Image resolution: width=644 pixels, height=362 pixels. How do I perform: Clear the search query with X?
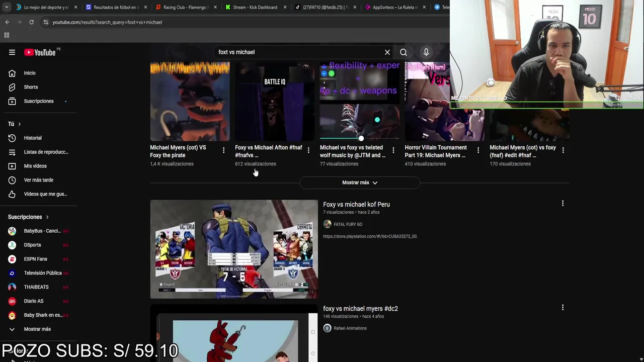click(387, 52)
